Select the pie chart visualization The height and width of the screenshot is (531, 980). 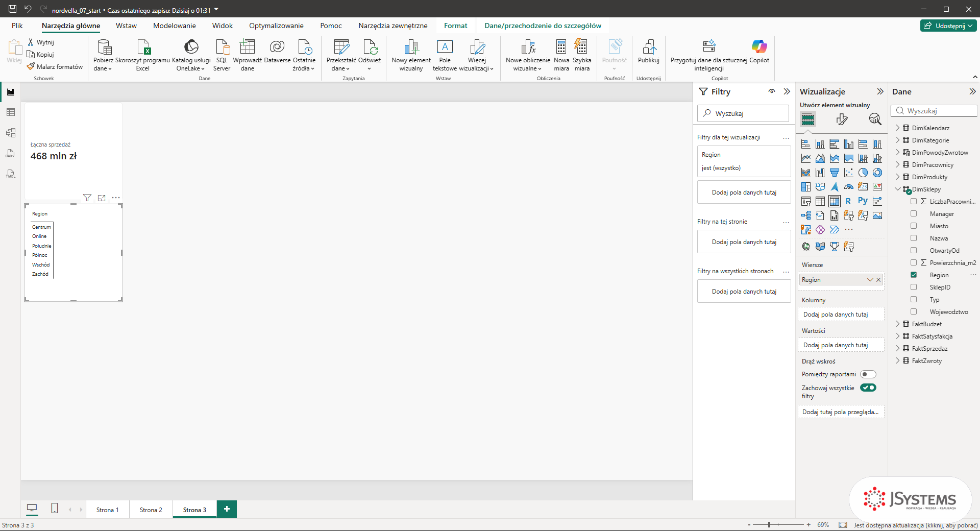coord(863,173)
